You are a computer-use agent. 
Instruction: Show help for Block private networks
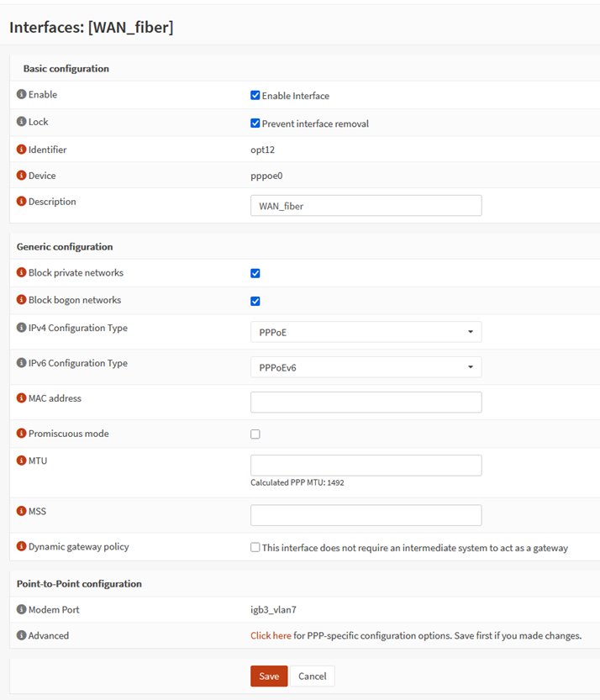(22, 273)
